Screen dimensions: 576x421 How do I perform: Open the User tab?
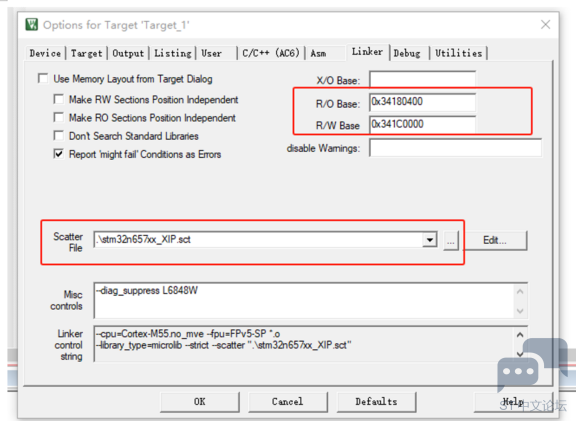212,53
